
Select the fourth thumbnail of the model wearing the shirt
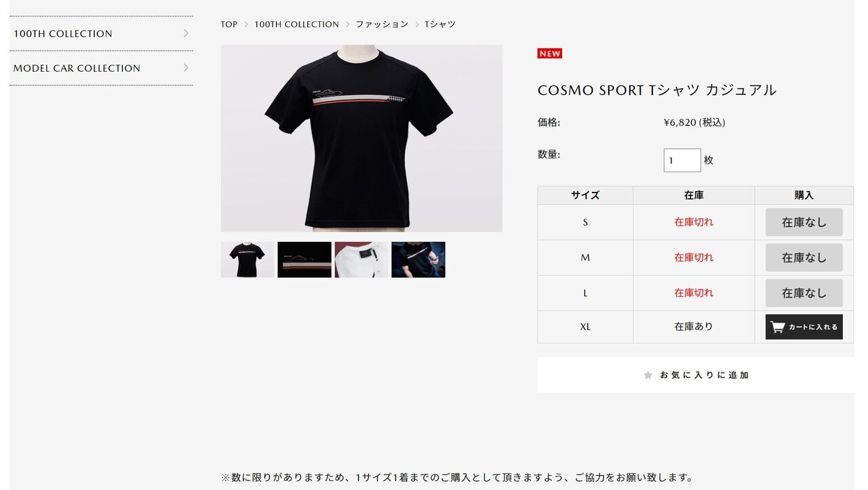(x=418, y=260)
